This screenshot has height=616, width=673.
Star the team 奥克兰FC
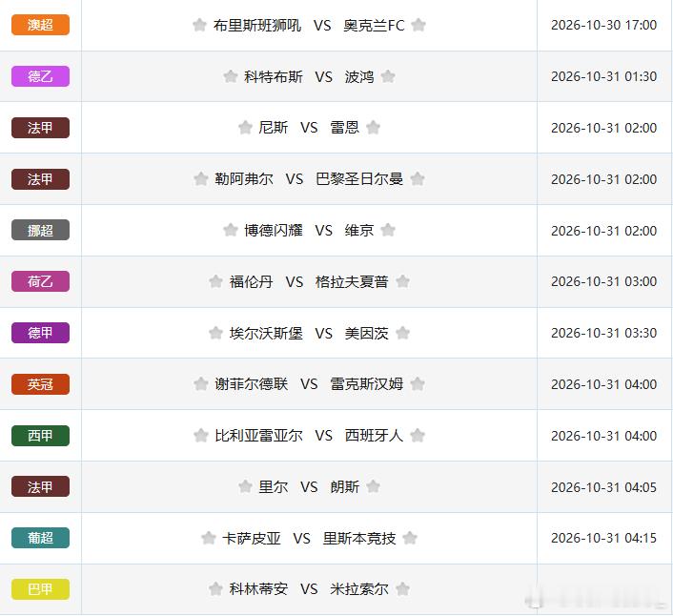(418, 25)
